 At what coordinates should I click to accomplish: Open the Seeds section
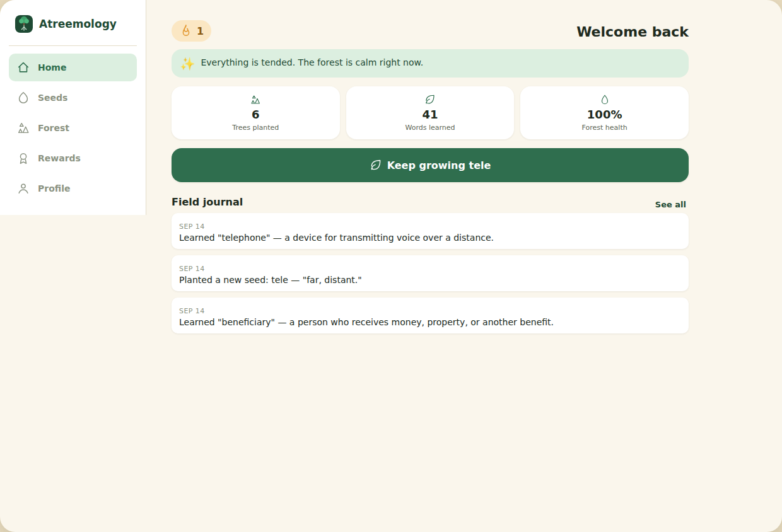(x=73, y=98)
